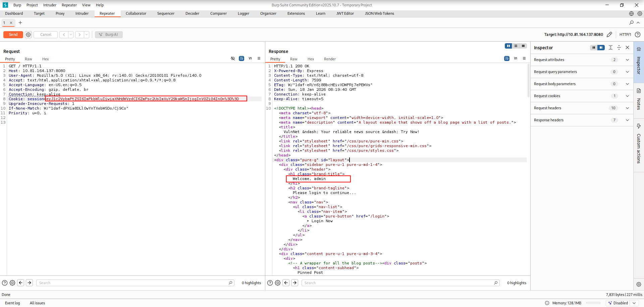This screenshot has width=644, height=307.
Task: Add a new Repeater tab with plus icon
Action: coord(20,23)
